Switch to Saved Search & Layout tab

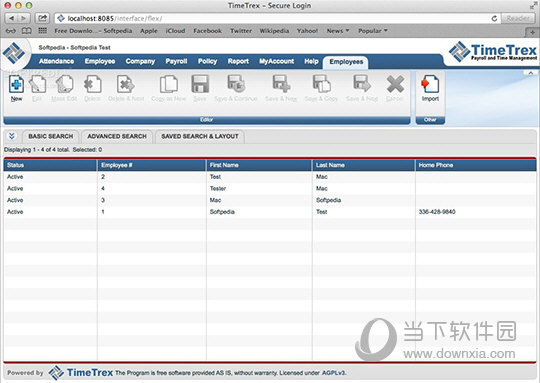(200, 136)
